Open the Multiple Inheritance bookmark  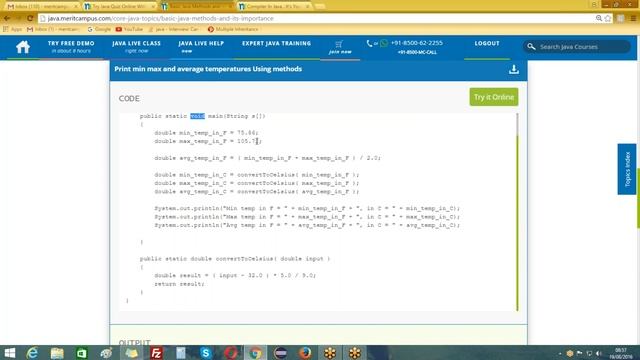click(233, 29)
